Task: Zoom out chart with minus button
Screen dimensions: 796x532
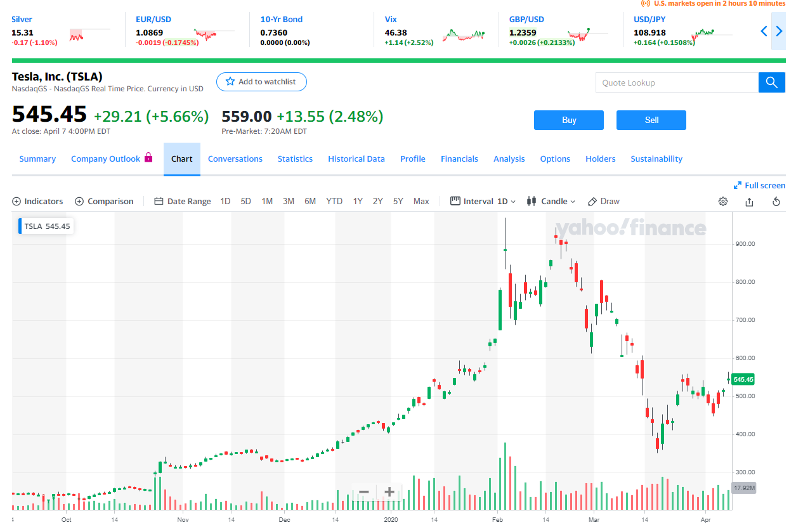Action: click(364, 492)
